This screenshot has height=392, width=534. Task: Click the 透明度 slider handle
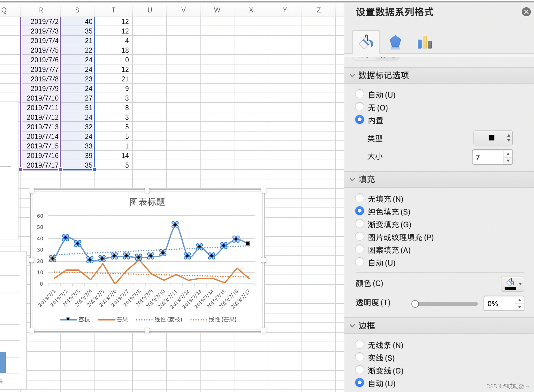click(415, 304)
